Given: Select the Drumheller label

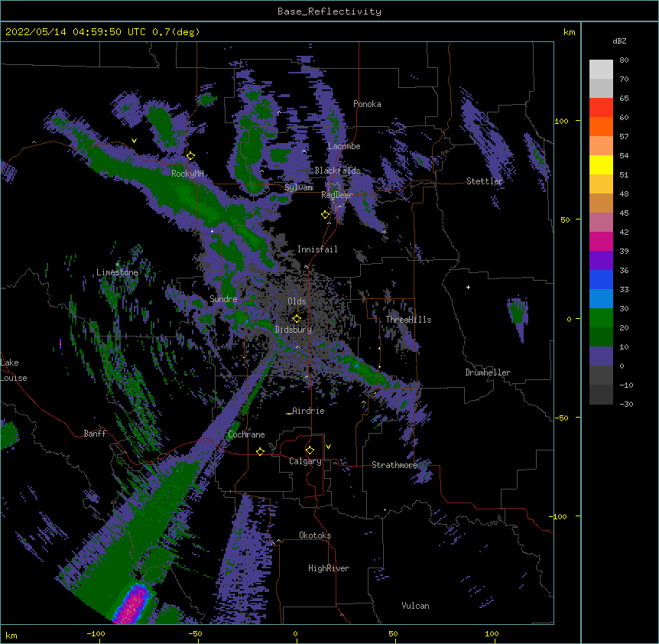Looking at the screenshot, I should click(x=488, y=372).
